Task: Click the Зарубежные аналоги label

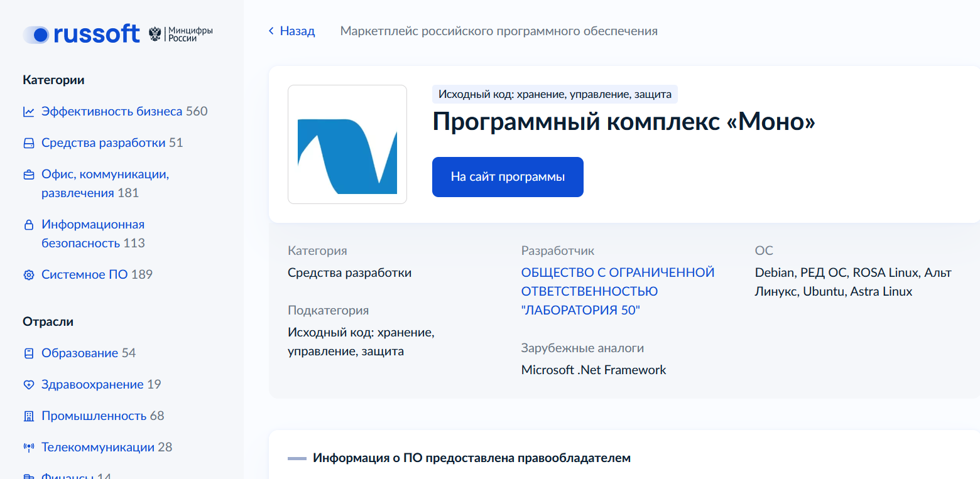Action: [x=582, y=348]
